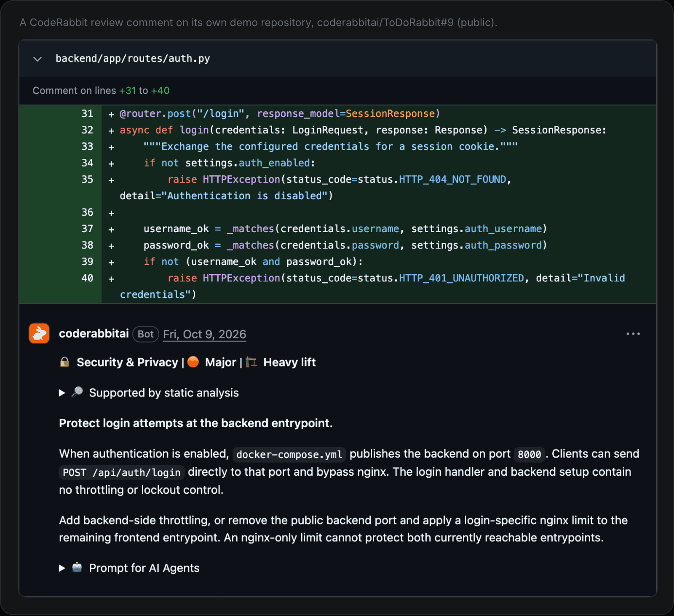Select line number 33 in diff
Screen dimensions: 674x616
87,146
